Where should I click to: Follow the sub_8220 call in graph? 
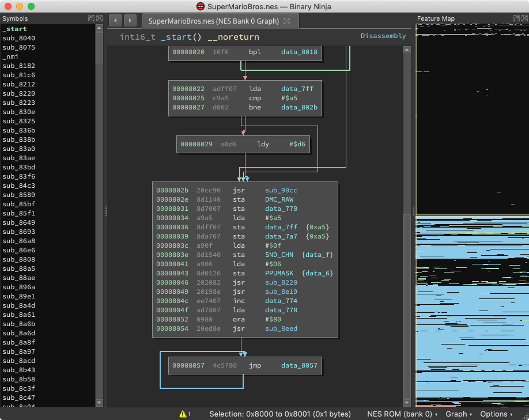281,283
